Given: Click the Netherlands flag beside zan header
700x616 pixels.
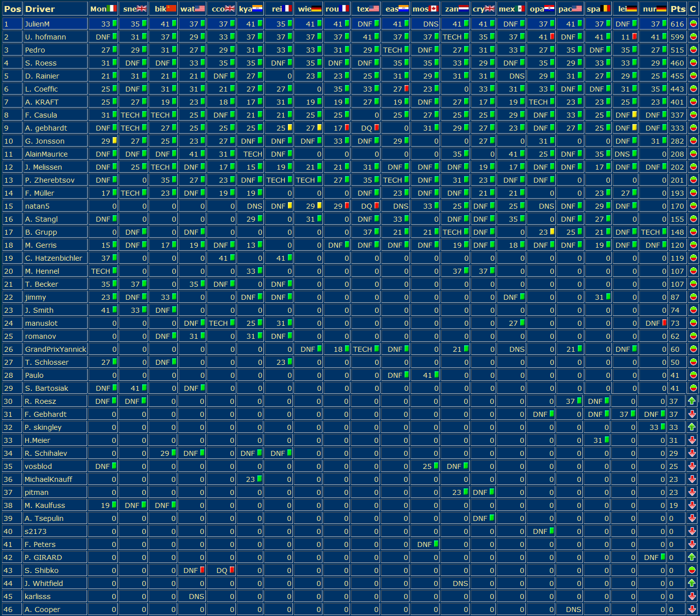Looking at the screenshot, I should coord(464,9).
